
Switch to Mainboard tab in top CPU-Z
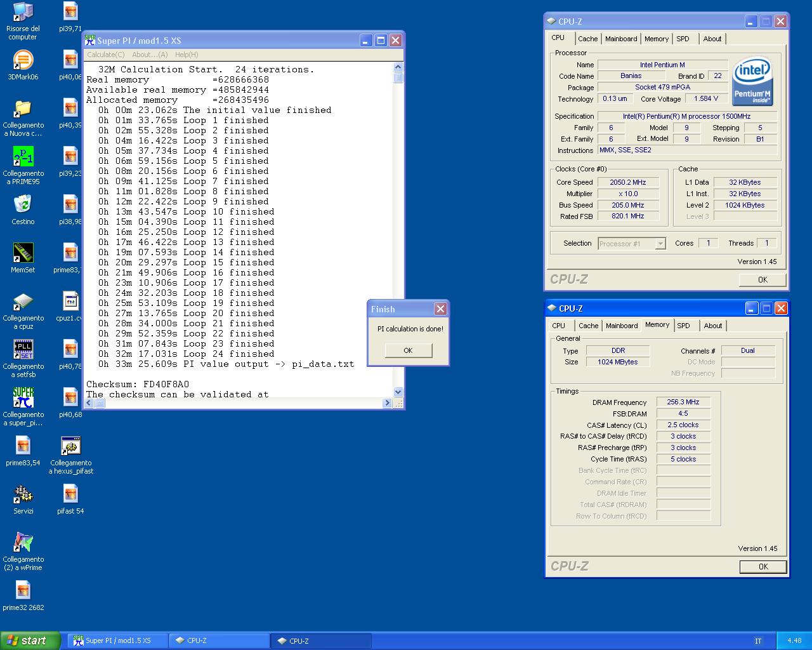pos(621,39)
